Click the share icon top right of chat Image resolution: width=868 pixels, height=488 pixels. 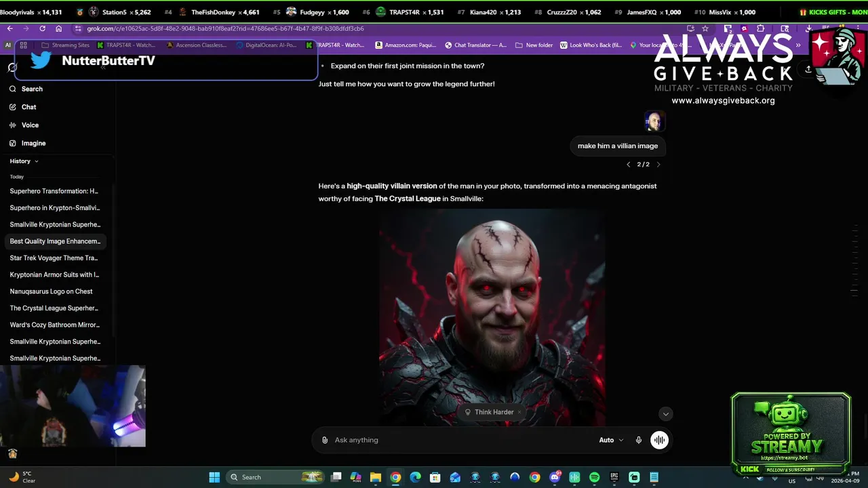[x=808, y=69]
